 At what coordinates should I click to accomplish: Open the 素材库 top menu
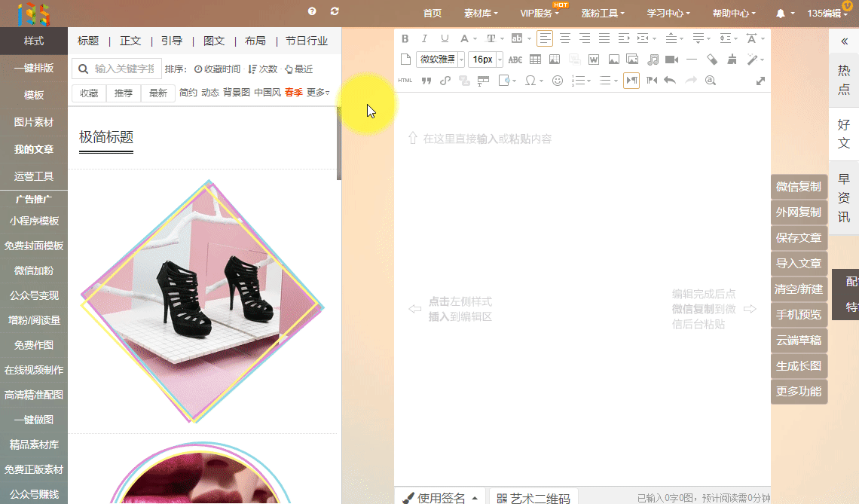[x=481, y=14]
